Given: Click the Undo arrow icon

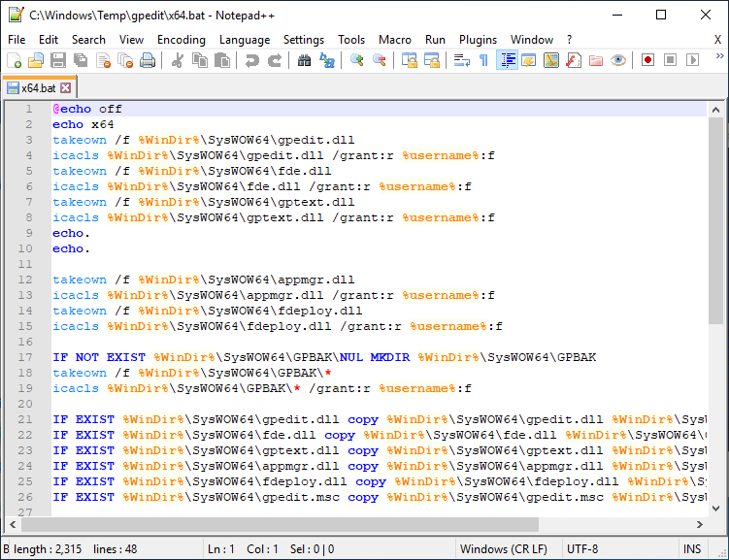Looking at the screenshot, I should [x=252, y=60].
